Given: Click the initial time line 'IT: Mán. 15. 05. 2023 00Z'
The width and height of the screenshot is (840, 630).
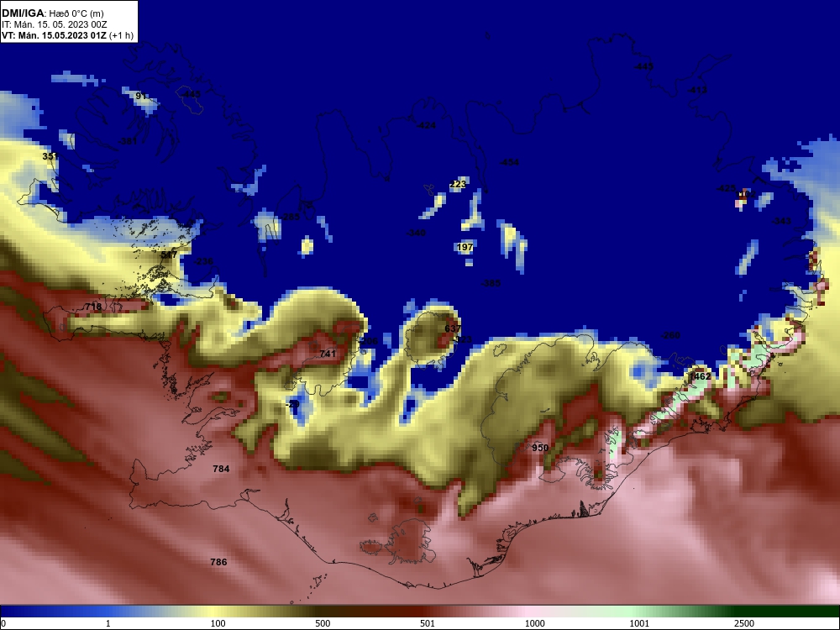Looking at the screenshot, I should coord(54,24).
